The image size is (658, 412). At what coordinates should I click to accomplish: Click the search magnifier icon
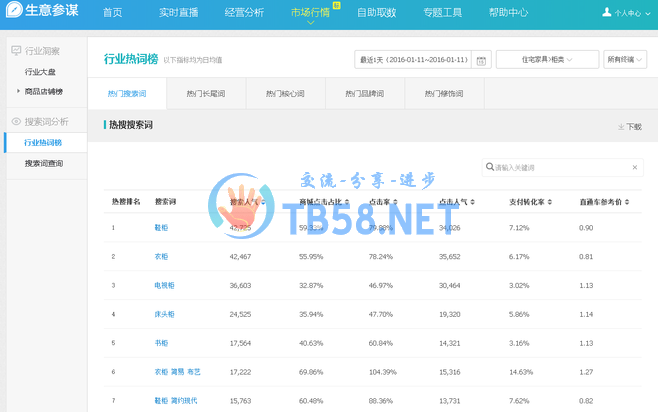click(490, 167)
